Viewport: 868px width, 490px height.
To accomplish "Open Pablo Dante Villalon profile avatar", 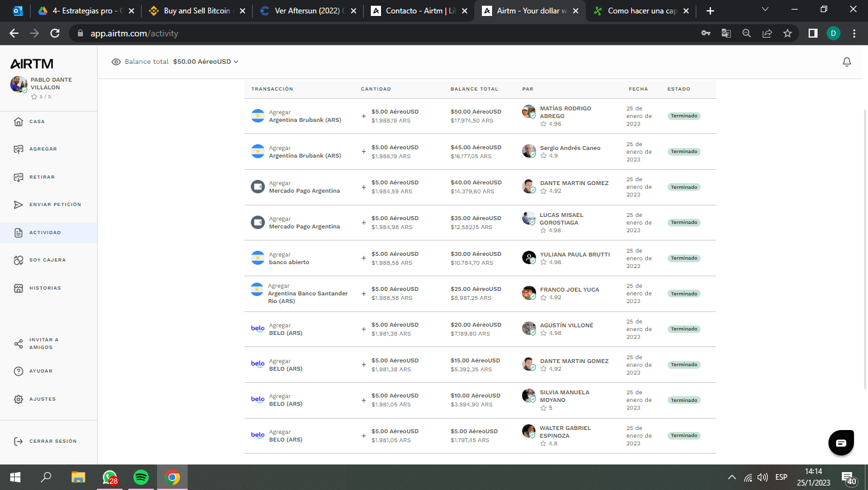I will [x=19, y=84].
